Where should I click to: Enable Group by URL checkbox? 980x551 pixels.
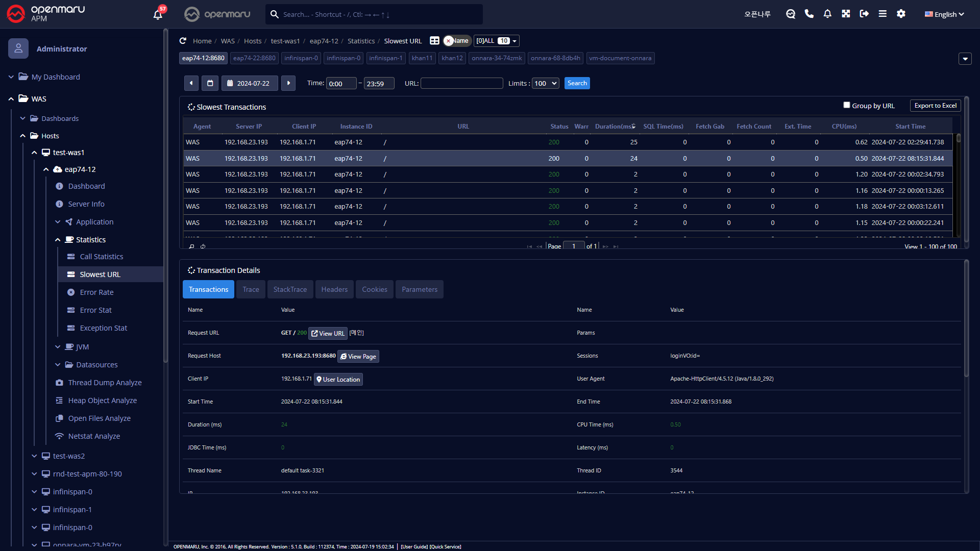[x=847, y=105]
